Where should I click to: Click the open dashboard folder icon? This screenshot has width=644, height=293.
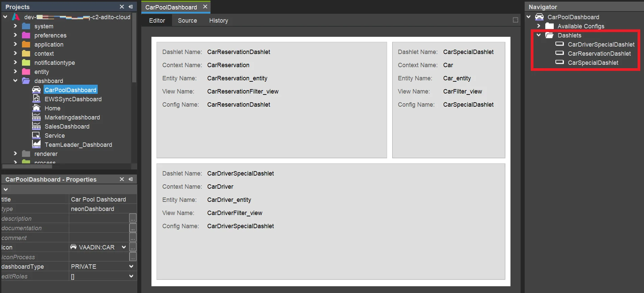pos(26,81)
